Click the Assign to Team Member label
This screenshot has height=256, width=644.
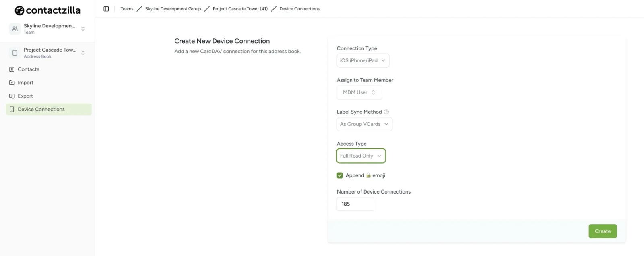click(365, 80)
